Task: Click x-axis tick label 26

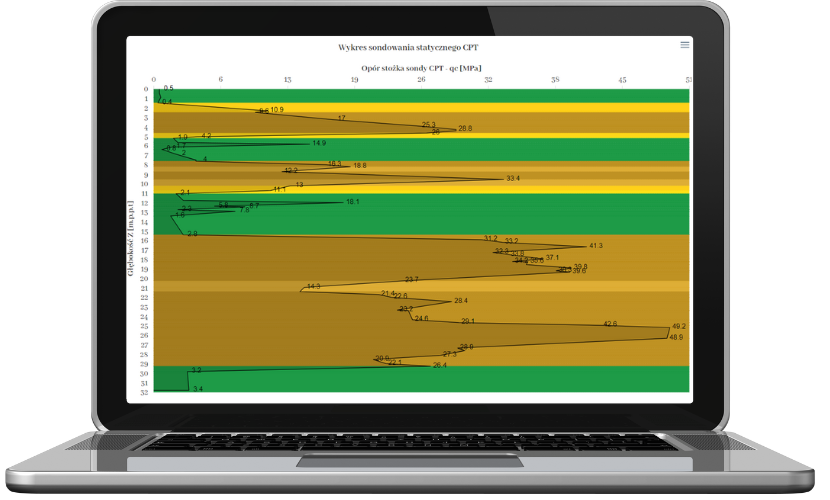Action: point(421,79)
